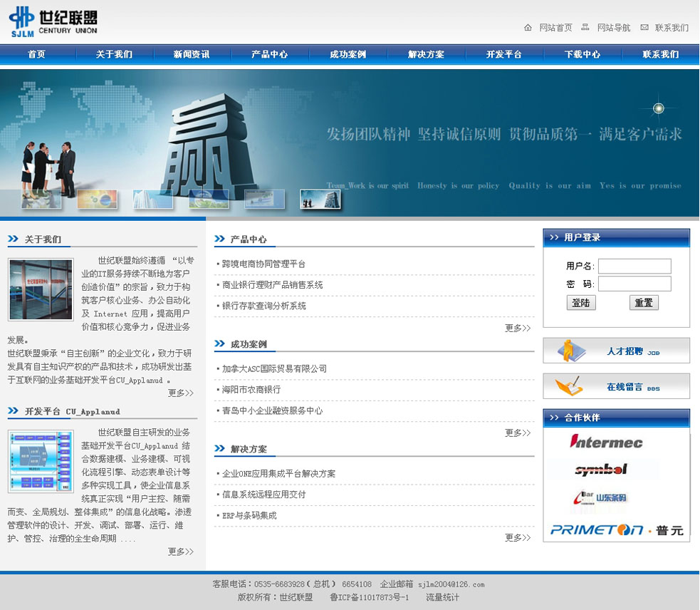Viewport: 700px width, 610px height.
Task: Open 青岛中小企业融资服务中心 case link
Action: click(272, 410)
